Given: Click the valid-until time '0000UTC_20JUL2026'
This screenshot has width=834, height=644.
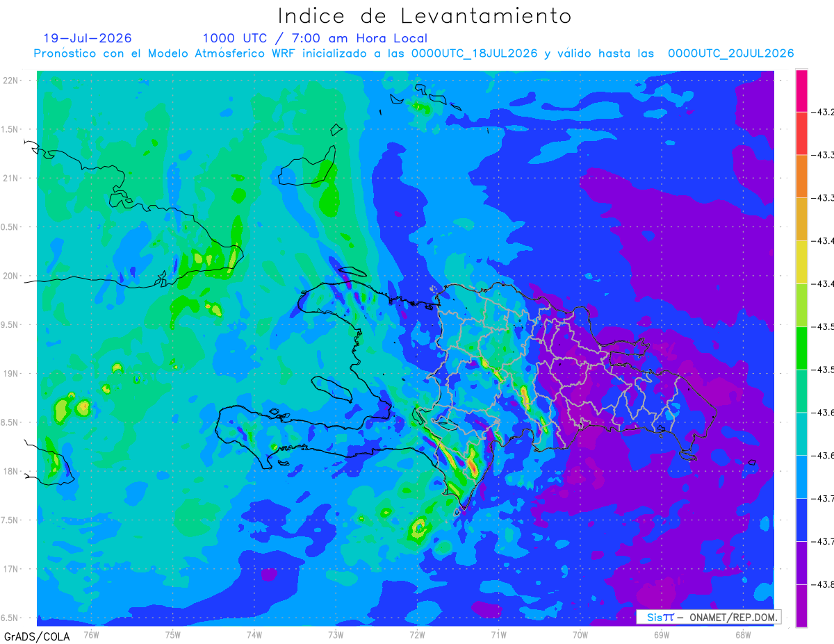Looking at the screenshot, I should point(731,53).
